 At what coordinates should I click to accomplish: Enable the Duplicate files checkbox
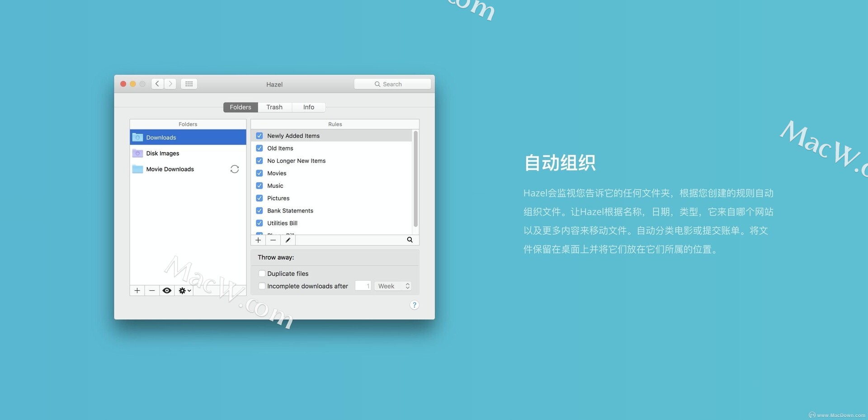[x=262, y=274]
